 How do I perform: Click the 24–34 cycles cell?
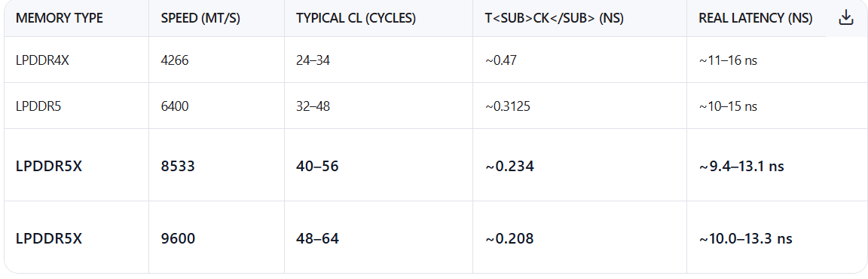click(x=313, y=60)
